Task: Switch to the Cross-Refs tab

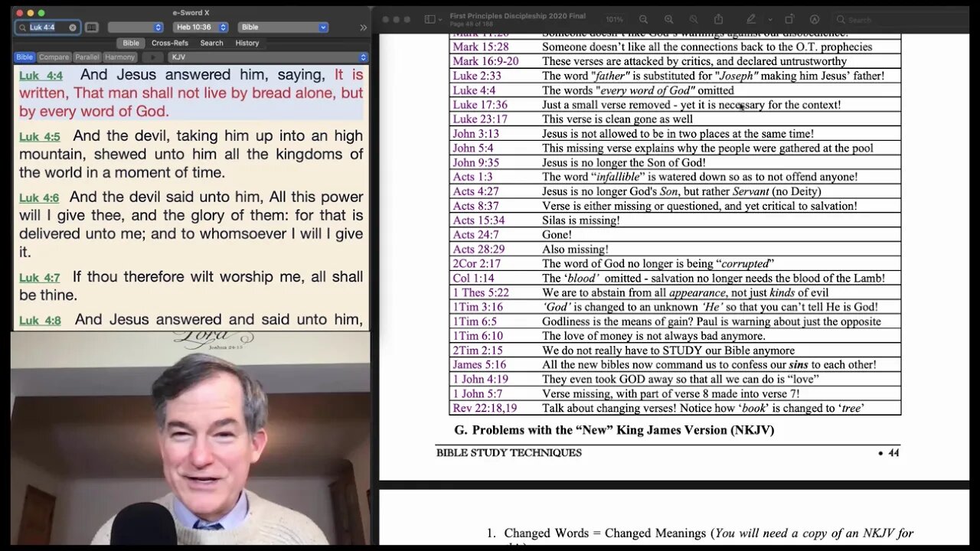Action: tap(170, 43)
